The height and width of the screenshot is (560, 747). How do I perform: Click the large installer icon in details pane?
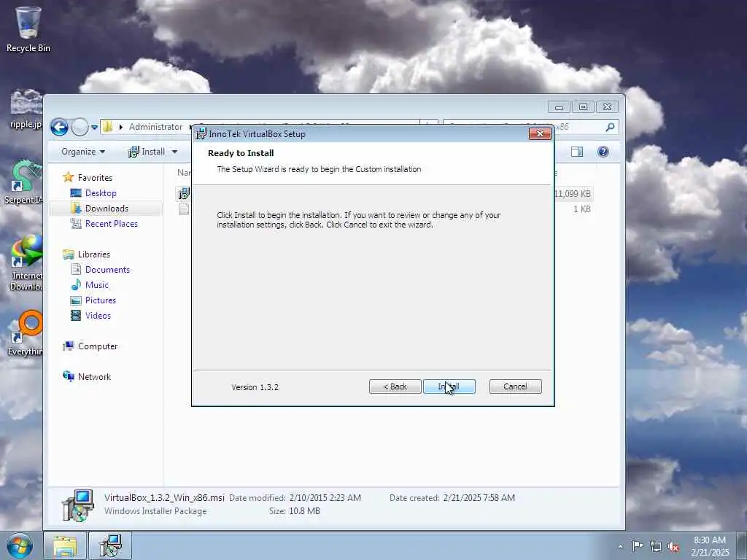click(78, 506)
